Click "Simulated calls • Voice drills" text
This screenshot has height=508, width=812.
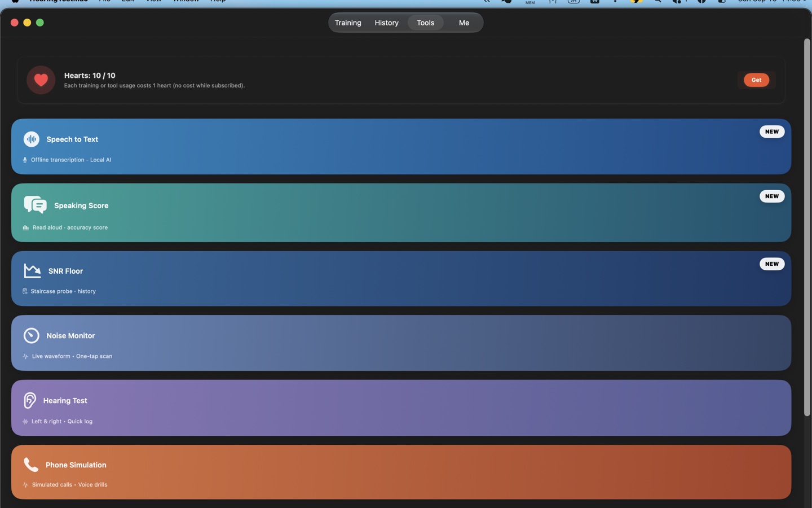click(69, 485)
